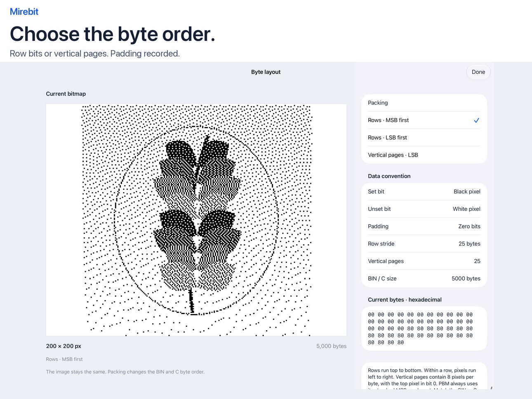Tap the Done button
Screen dimensions: 532x399
[478, 72]
